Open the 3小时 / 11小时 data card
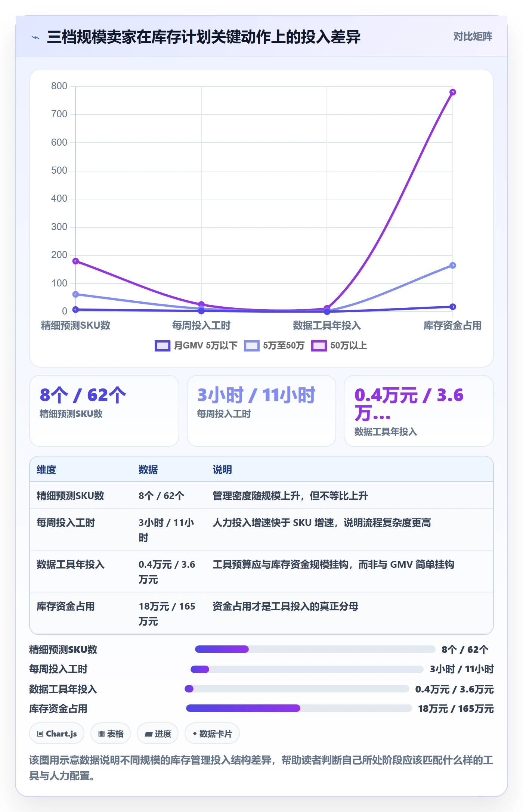This screenshot has height=812, width=523. (261, 410)
